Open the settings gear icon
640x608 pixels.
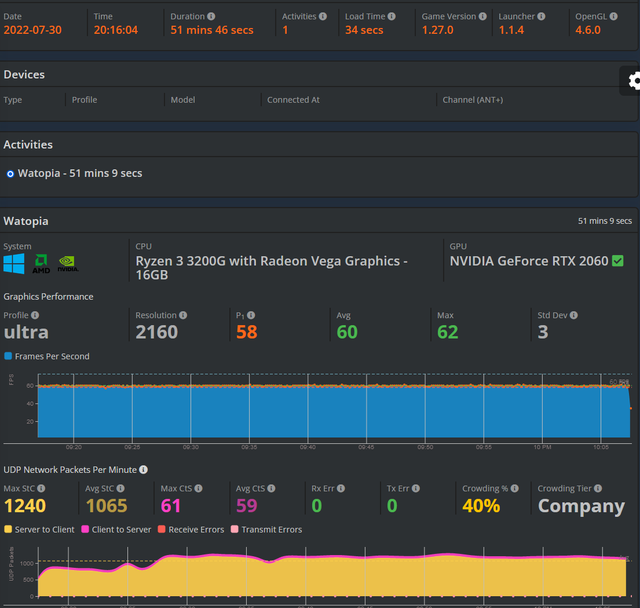(x=634, y=81)
